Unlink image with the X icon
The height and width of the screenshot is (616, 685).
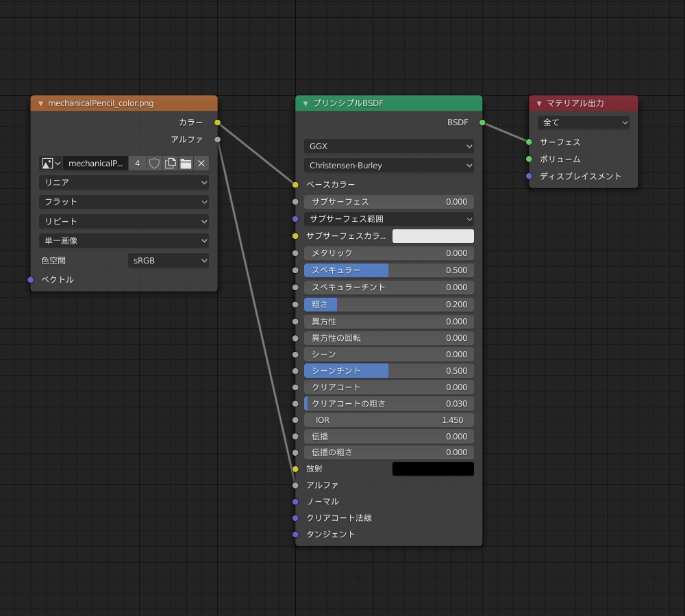(201, 164)
